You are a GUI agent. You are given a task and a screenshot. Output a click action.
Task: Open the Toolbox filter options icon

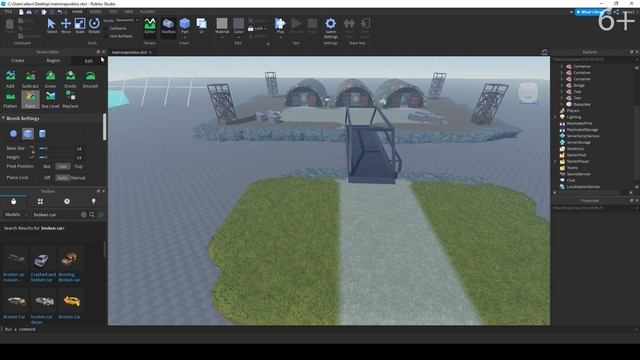101,214
